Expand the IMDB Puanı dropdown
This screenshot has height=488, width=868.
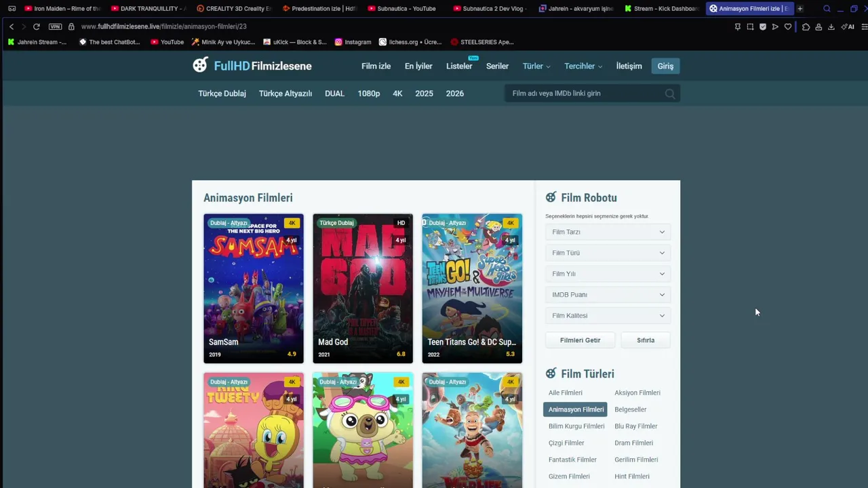(x=608, y=295)
